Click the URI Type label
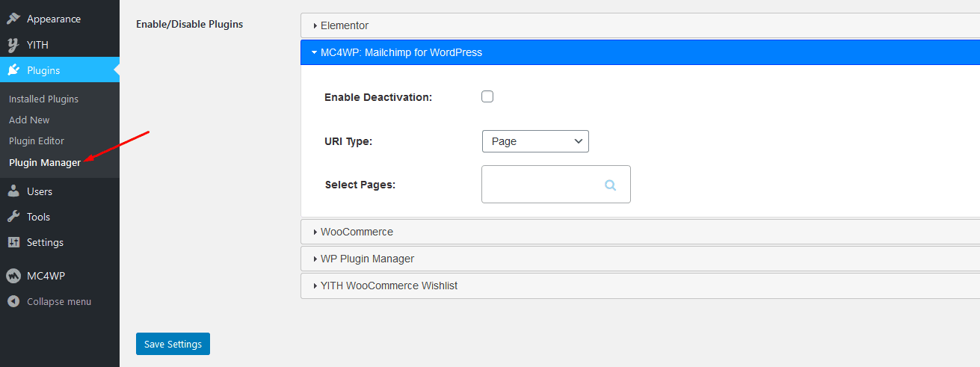This screenshot has width=980, height=367. pyautogui.click(x=348, y=141)
